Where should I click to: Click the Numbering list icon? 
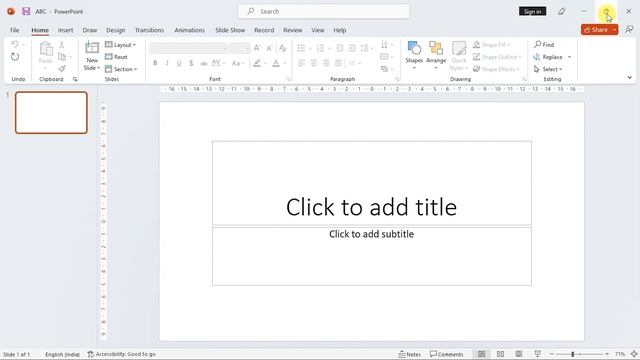tap(321, 48)
